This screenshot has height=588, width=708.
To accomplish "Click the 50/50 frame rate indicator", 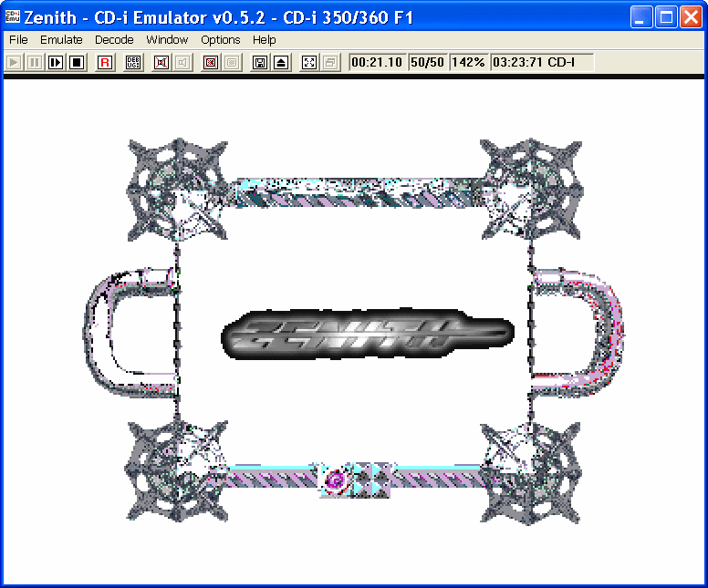I will [x=427, y=62].
